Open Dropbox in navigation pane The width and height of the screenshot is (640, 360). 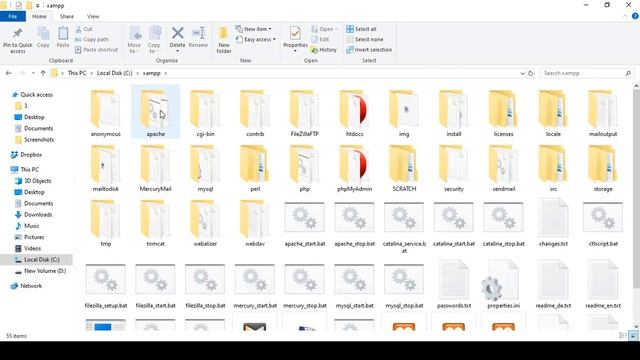31,155
